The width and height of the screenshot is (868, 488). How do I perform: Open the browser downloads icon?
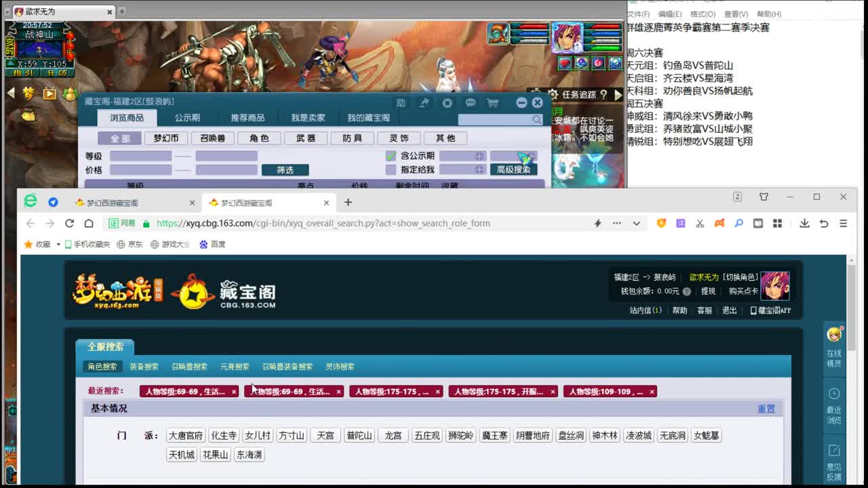pos(804,223)
